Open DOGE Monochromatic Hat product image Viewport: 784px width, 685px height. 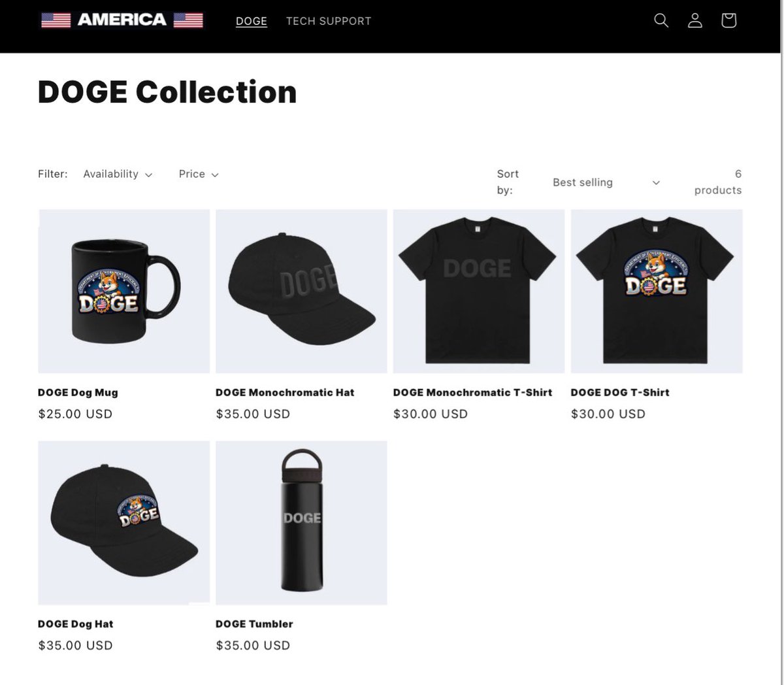pos(301,292)
